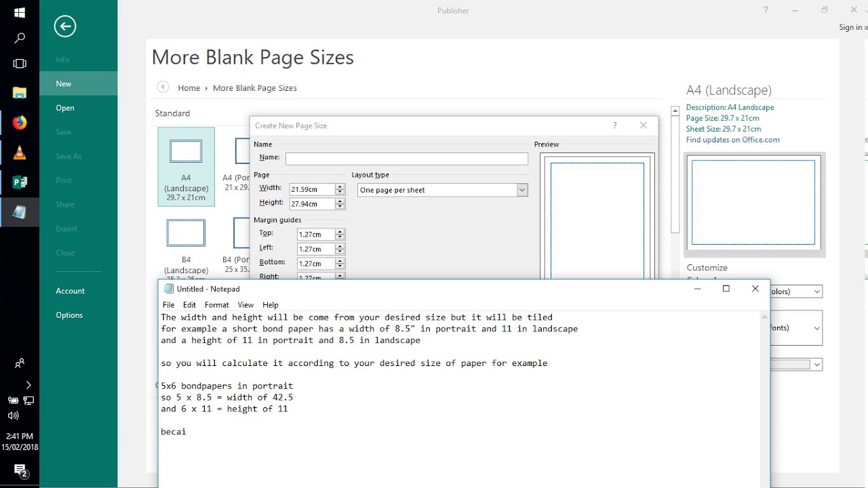Viewport: 868px width, 488px height.
Task: Click Find updates on Office.com link
Action: coord(732,140)
